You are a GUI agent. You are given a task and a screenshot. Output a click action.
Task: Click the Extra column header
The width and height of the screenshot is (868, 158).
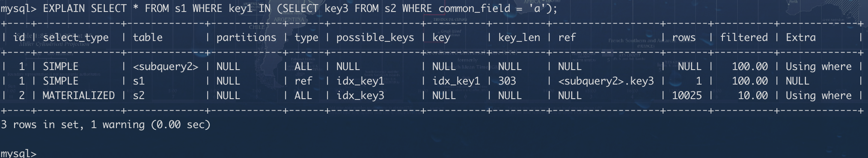[801, 38]
